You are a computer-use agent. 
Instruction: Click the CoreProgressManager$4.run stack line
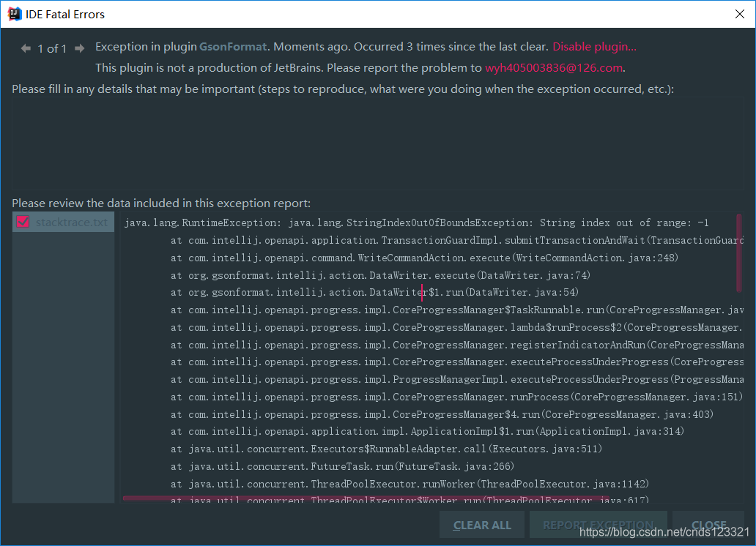click(x=442, y=414)
